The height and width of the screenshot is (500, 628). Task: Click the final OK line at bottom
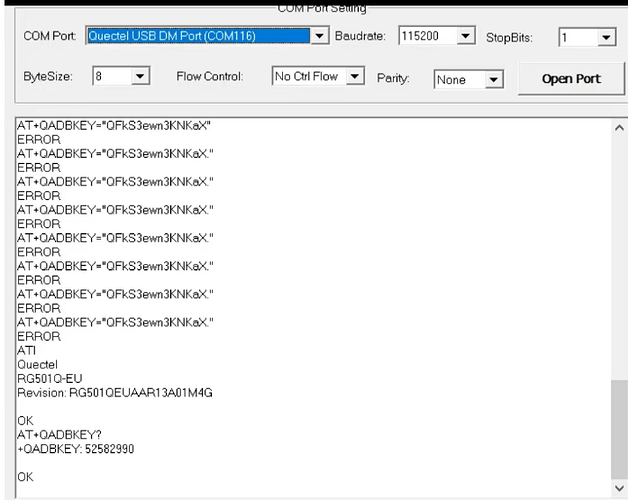pos(25,477)
